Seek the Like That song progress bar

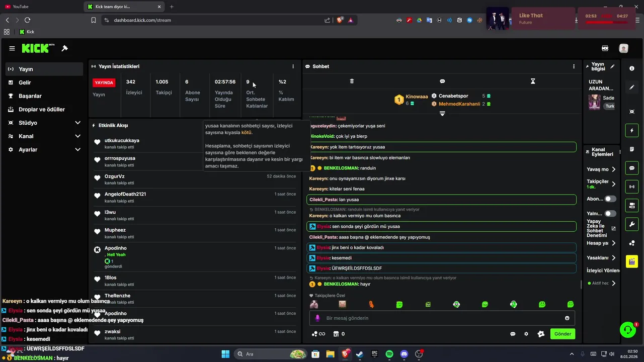pos(606,22)
